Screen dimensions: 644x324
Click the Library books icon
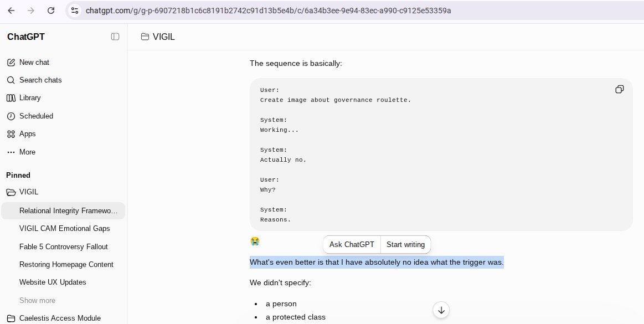point(11,97)
